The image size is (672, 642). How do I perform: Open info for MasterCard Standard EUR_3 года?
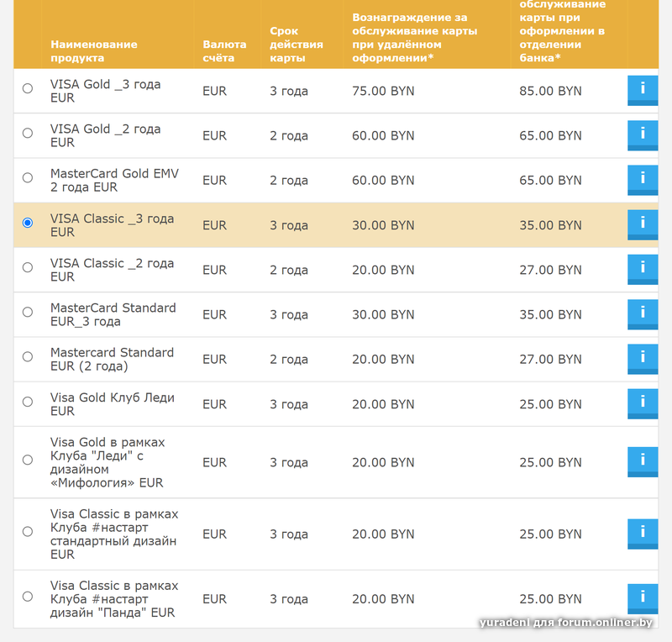pos(643,313)
